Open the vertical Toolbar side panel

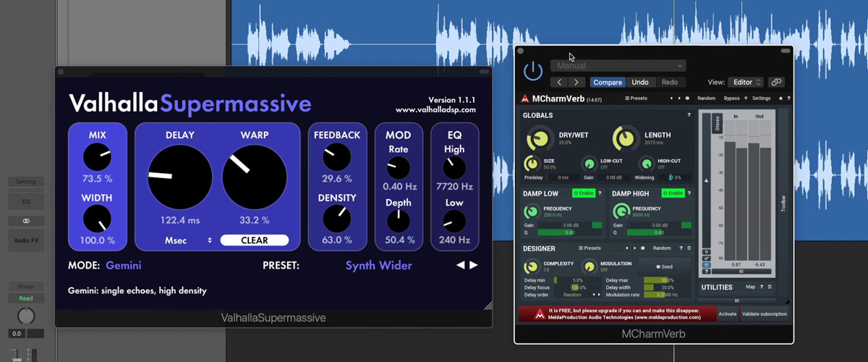point(783,204)
